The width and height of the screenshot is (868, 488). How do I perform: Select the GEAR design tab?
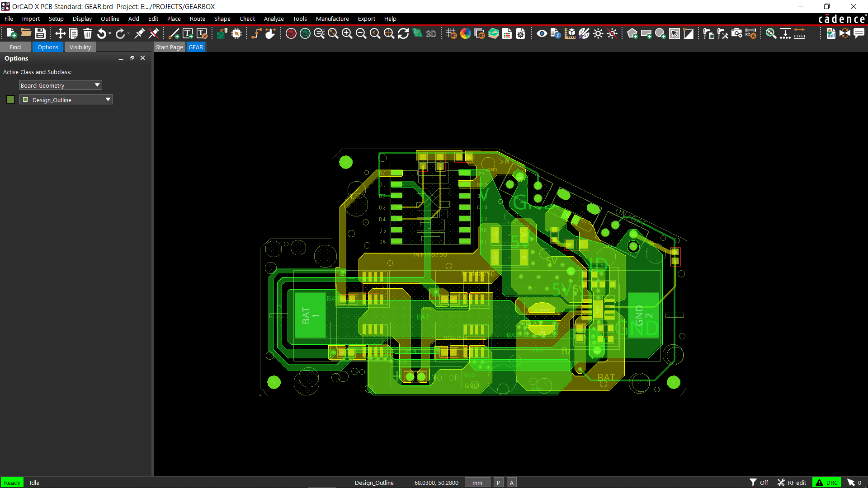click(x=196, y=47)
